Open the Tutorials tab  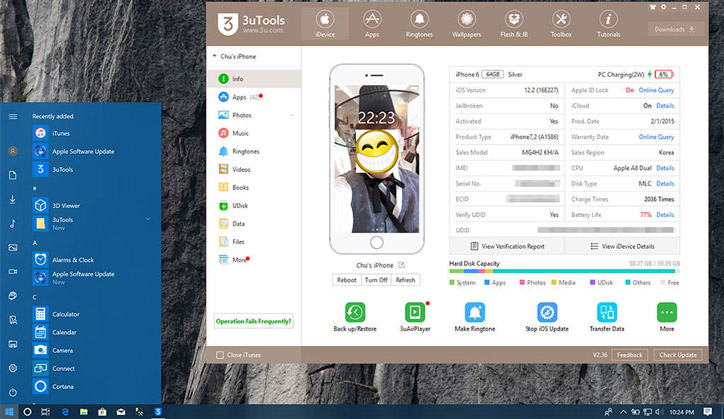[x=609, y=24]
